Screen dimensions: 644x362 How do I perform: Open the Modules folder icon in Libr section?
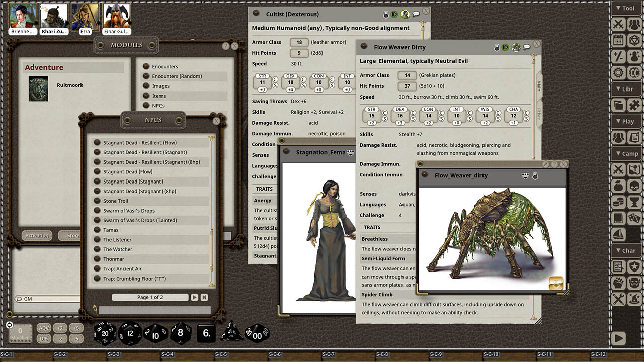[x=619, y=105]
